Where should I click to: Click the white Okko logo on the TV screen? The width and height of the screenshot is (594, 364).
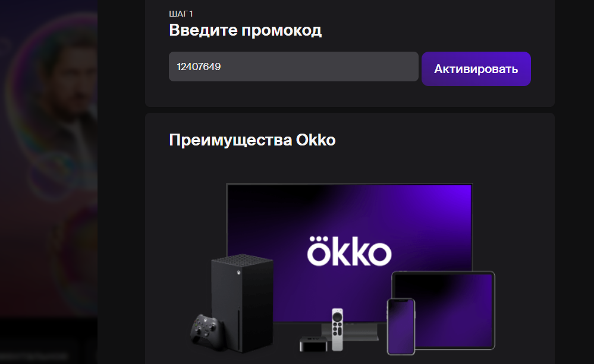pos(349,251)
